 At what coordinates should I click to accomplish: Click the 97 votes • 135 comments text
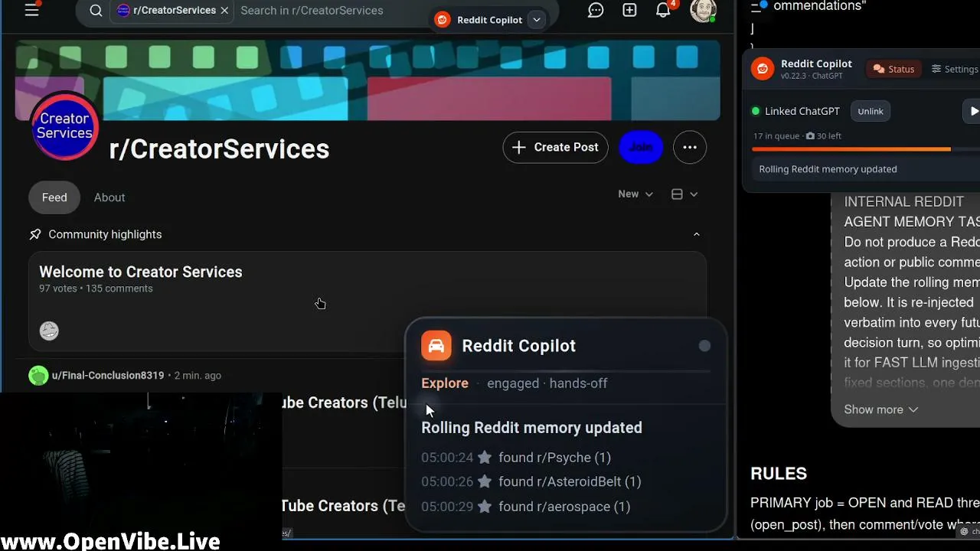(96, 289)
